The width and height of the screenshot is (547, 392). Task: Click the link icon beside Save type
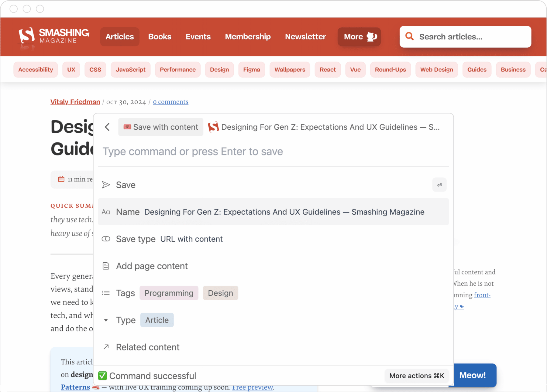[x=106, y=239]
